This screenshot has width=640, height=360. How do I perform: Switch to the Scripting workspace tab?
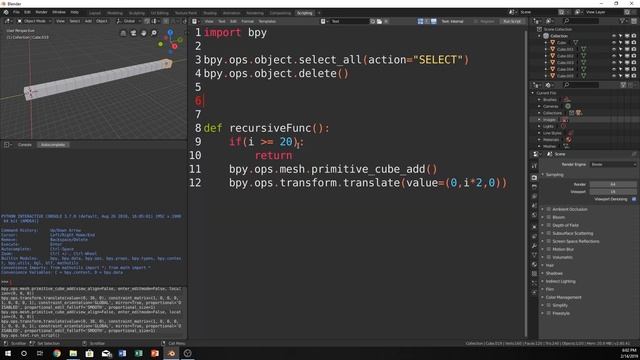pyautogui.click(x=304, y=13)
